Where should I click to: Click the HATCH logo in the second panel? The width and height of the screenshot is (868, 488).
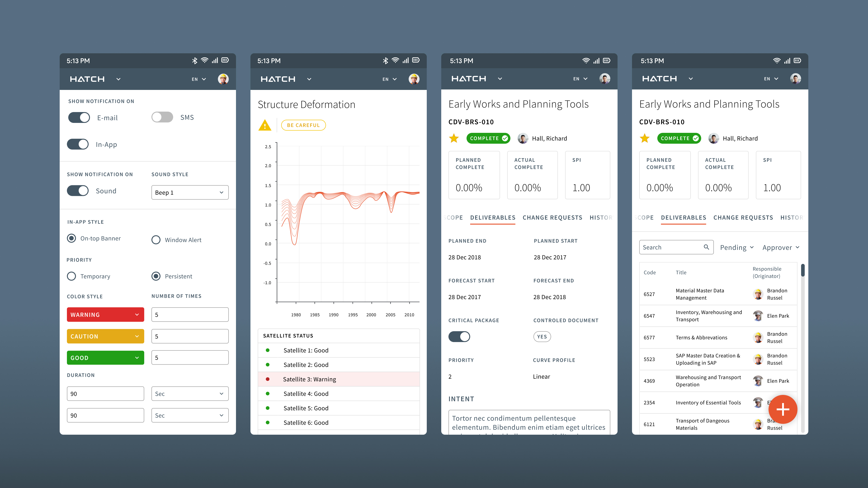click(x=278, y=79)
